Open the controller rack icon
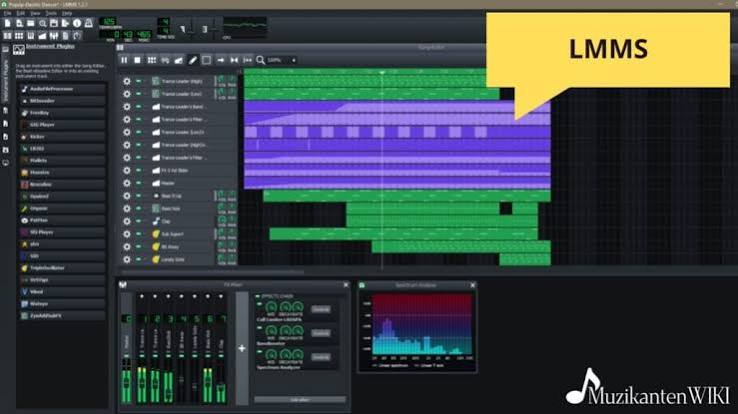Image resolution: width=738 pixels, height=414 pixels. point(77,36)
